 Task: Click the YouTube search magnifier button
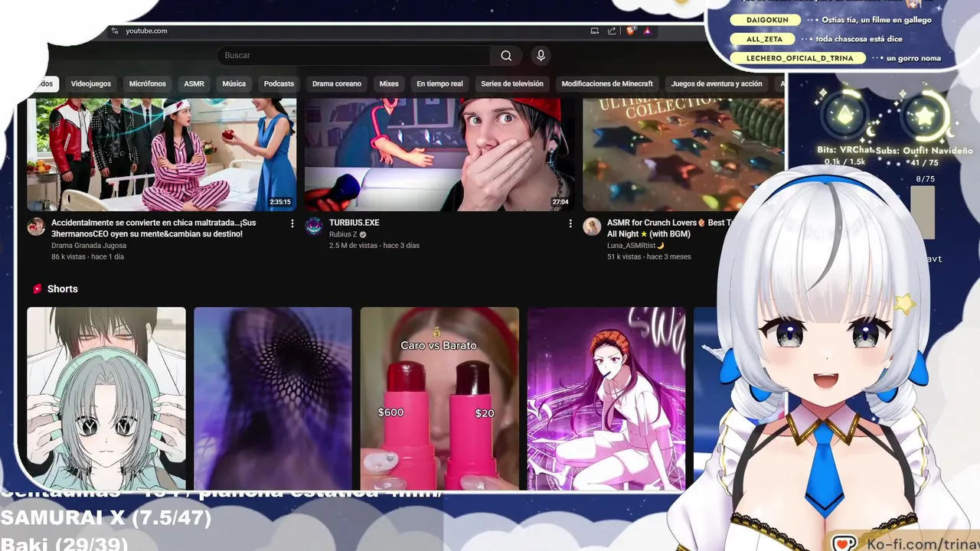pos(506,55)
